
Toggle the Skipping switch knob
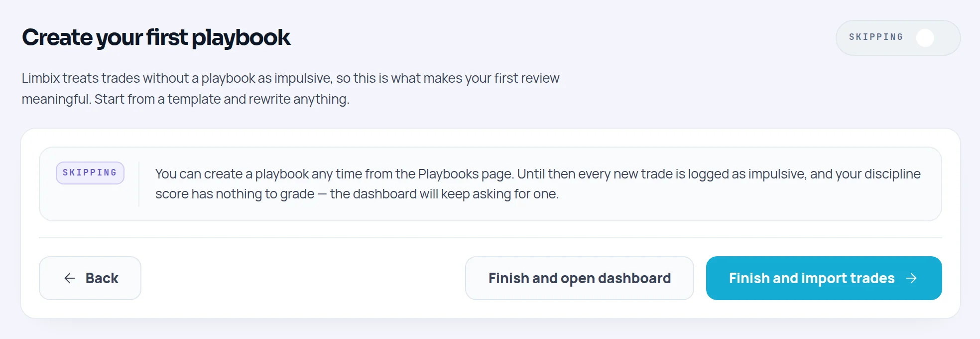click(x=925, y=38)
